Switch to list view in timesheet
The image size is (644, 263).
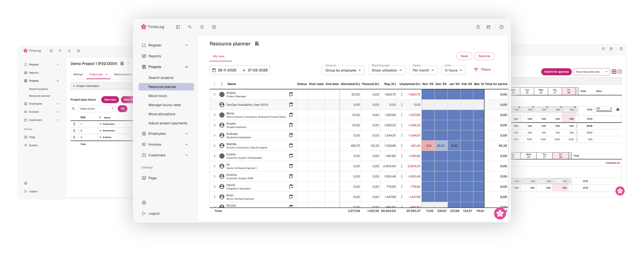point(620,72)
